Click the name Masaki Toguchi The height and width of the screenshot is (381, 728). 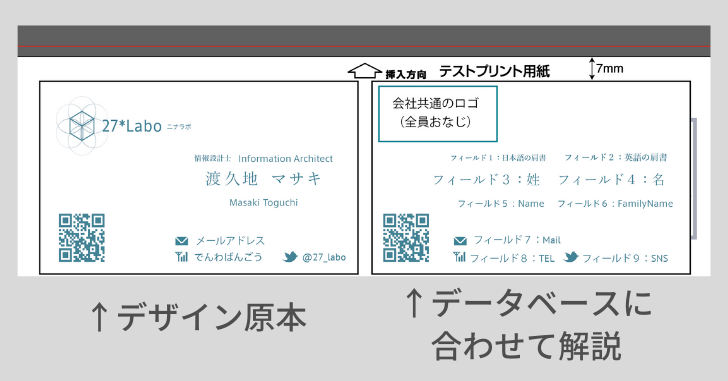pos(264,203)
